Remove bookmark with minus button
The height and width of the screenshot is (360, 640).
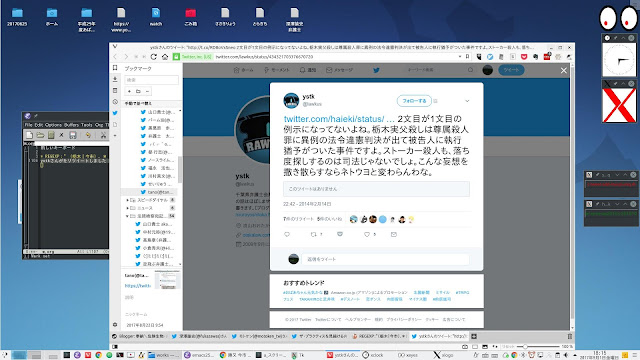pos(147,91)
